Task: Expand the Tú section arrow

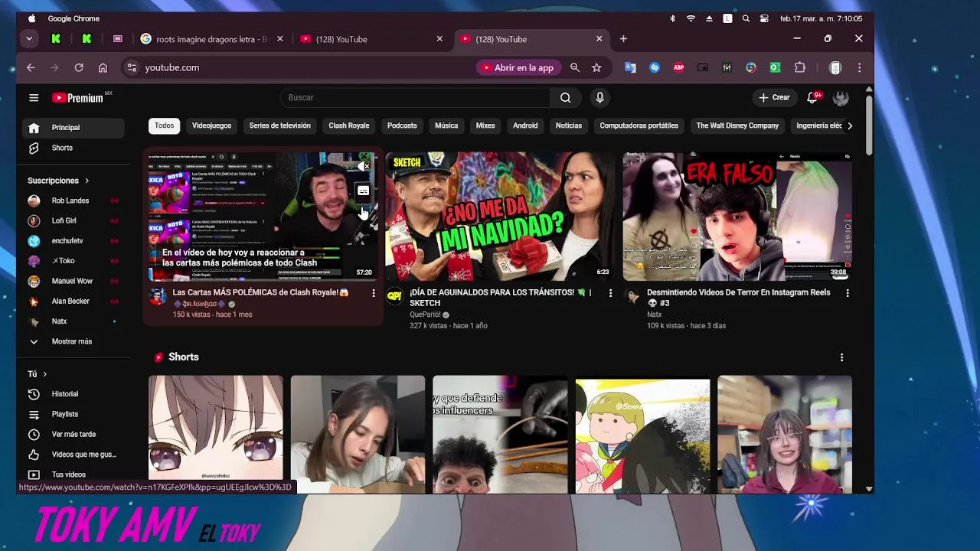Action: 44,374
